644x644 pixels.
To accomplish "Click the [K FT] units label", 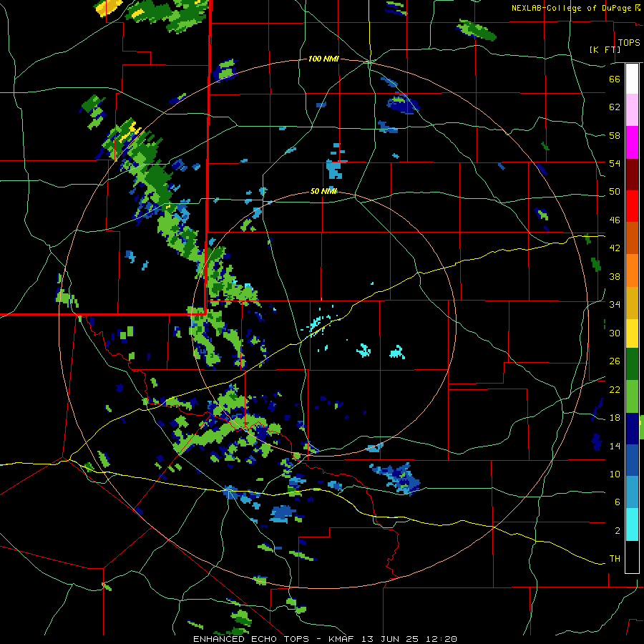I will click(x=605, y=49).
